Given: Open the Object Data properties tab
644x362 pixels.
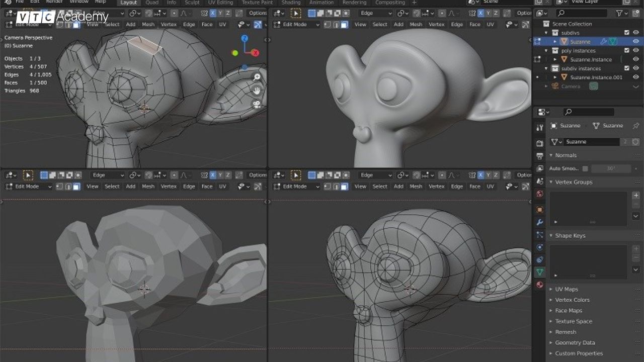Looking at the screenshot, I should (540, 272).
